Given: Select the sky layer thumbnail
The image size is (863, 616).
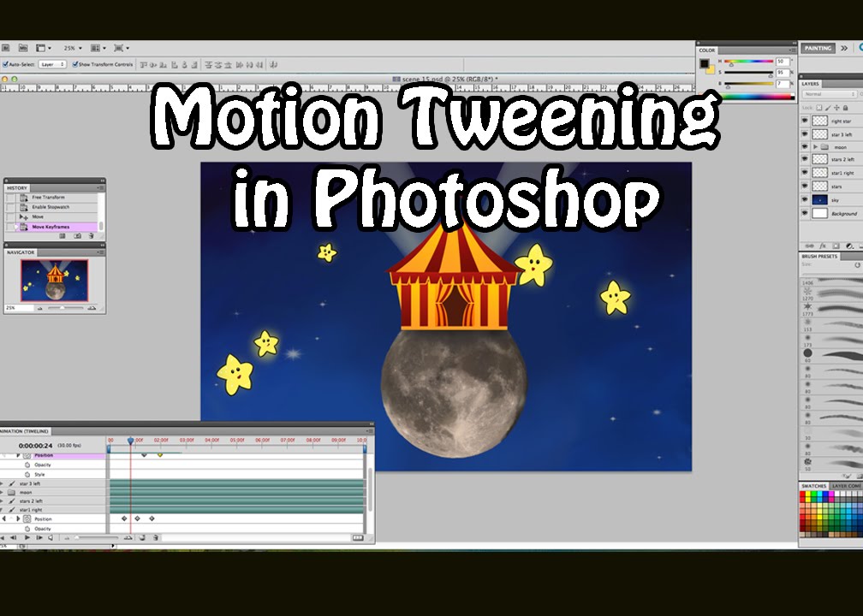Looking at the screenshot, I should 820,199.
